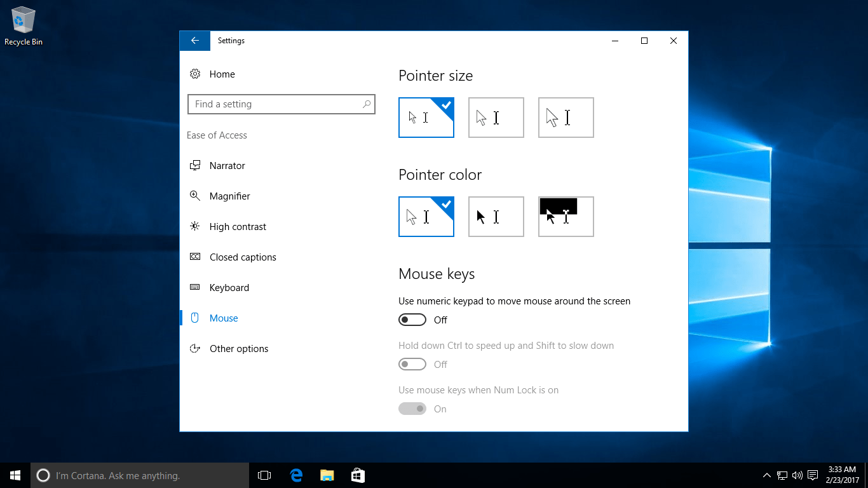Select the inverted pointer color option
Screen dimensions: 868x488
[x=566, y=217]
